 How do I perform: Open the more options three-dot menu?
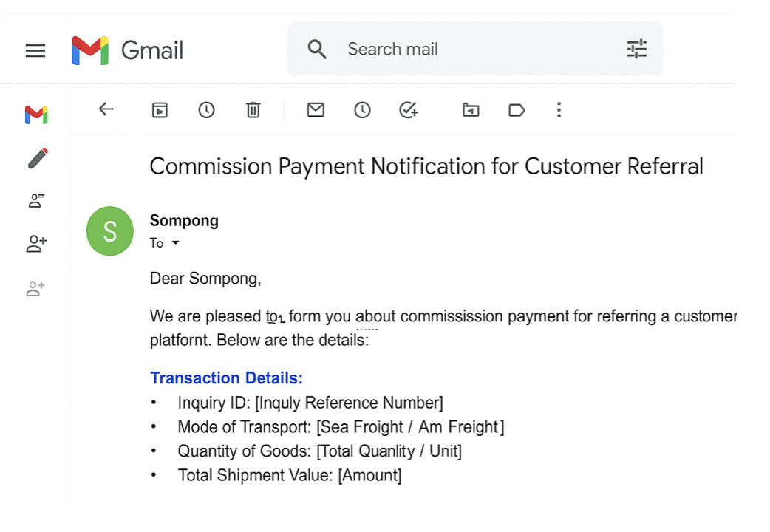pyautogui.click(x=559, y=109)
